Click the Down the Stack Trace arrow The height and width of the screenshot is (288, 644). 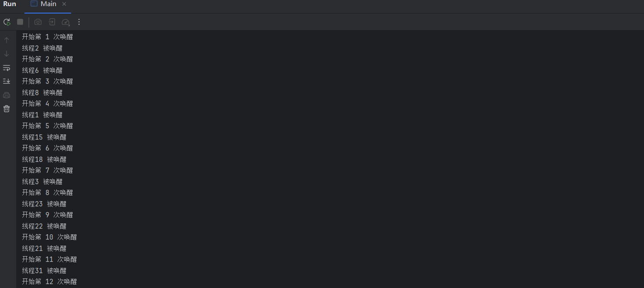click(7, 54)
